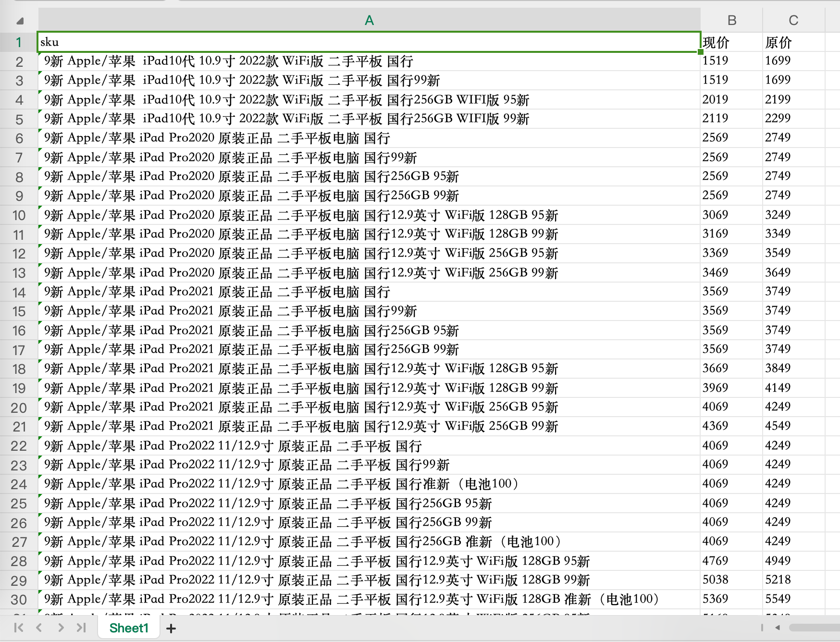
Task: Open the Sheet1 tab
Action: (x=129, y=628)
